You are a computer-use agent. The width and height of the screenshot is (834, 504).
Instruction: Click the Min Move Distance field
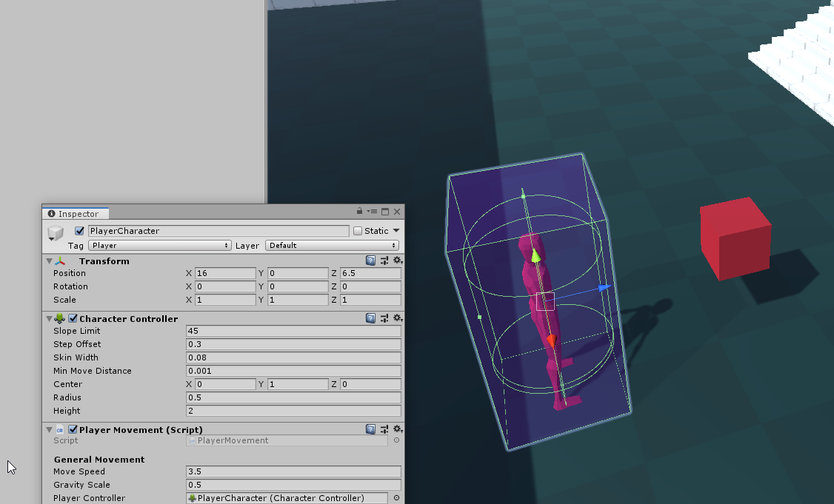coord(293,371)
